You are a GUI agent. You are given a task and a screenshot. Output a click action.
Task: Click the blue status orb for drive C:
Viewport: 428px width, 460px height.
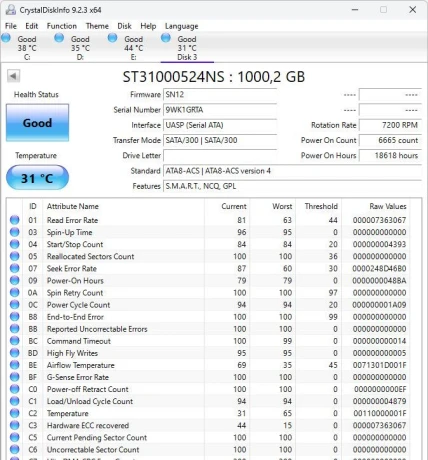[x=6, y=38]
